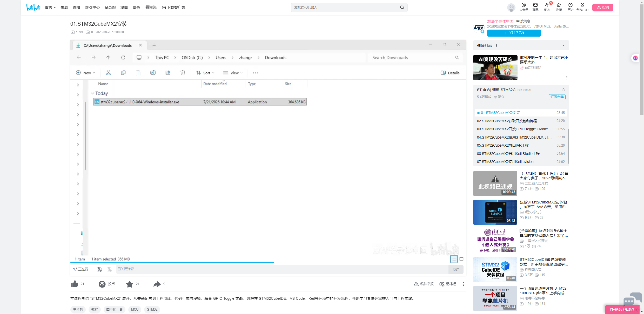Click 稿件举报 report icon
The height and width of the screenshot is (314, 644).
[424, 284]
